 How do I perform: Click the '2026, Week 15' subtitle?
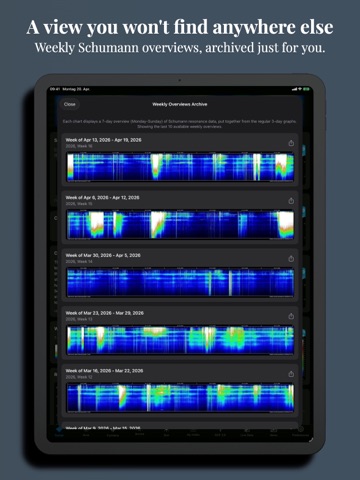79,204
